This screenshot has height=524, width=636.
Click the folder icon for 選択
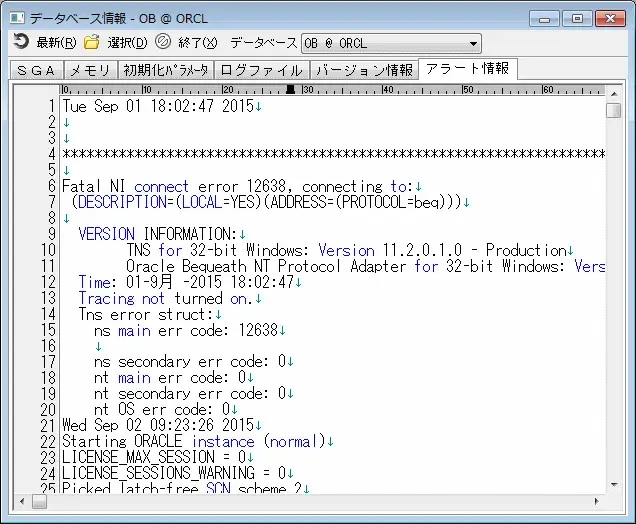[x=92, y=43]
